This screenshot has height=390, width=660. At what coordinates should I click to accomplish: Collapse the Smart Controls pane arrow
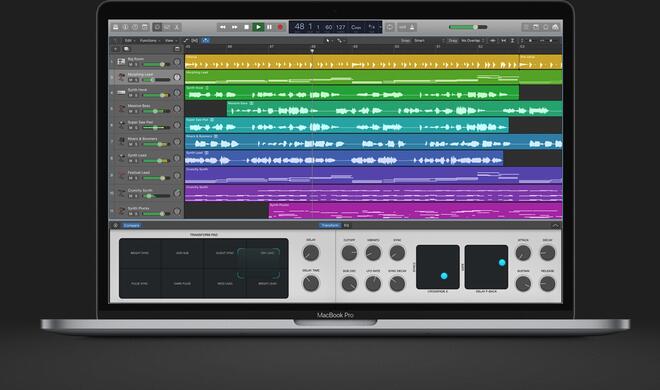click(x=555, y=226)
